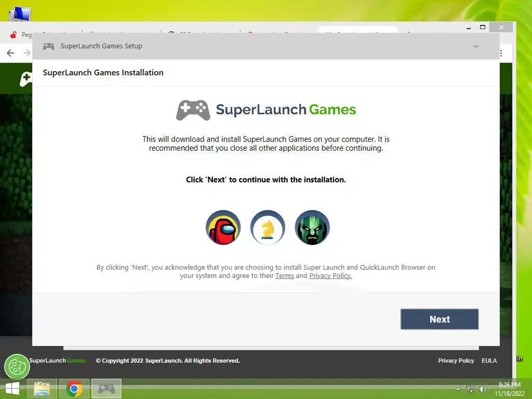
Task: Switch to Chrome in the taskbar
Action: pyautogui.click(x=74, y=389)
